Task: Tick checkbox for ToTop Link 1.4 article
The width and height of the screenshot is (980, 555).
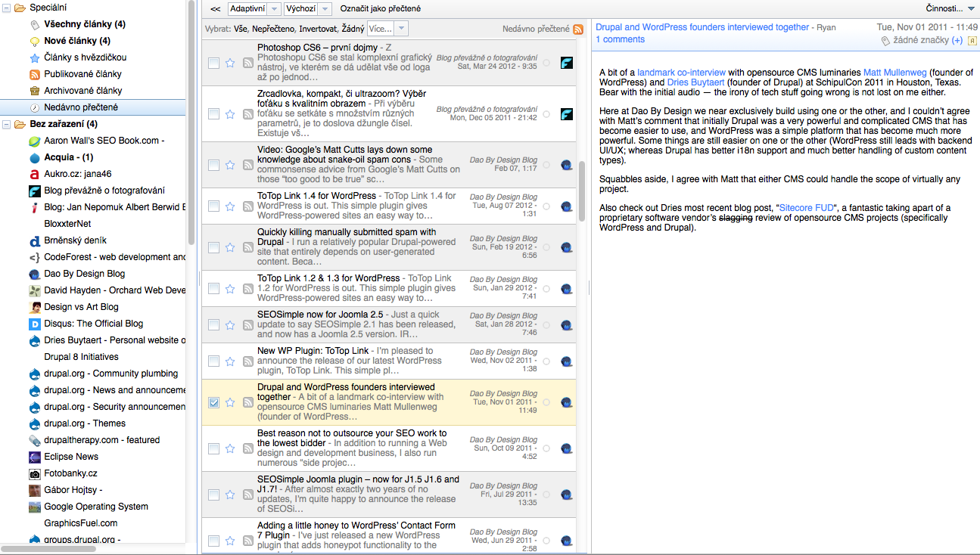Action: [213, 206]
